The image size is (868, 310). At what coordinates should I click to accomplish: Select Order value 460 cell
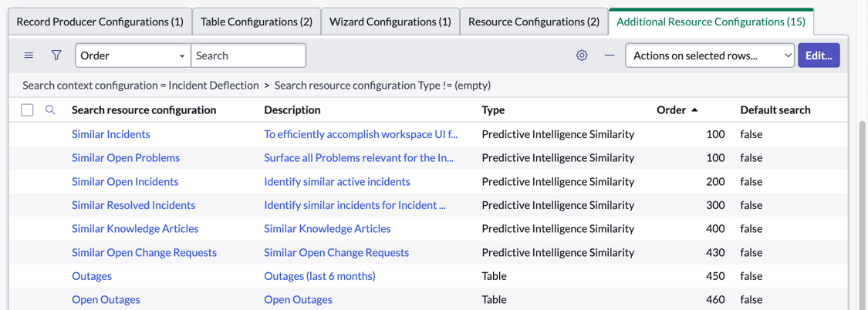pos(715,299)
